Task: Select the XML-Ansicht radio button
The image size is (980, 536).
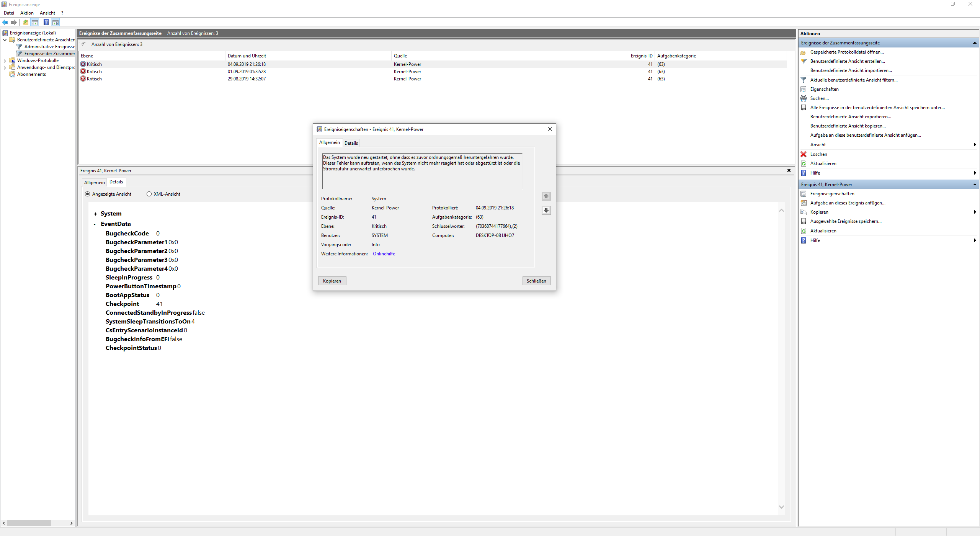Action: [x=149, y=194]
